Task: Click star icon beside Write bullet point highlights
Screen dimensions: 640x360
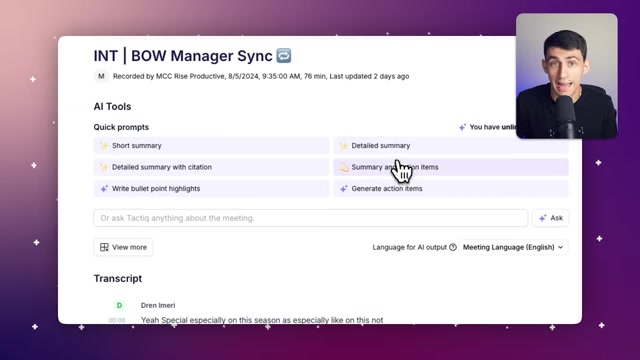Action: click(104, 189)
